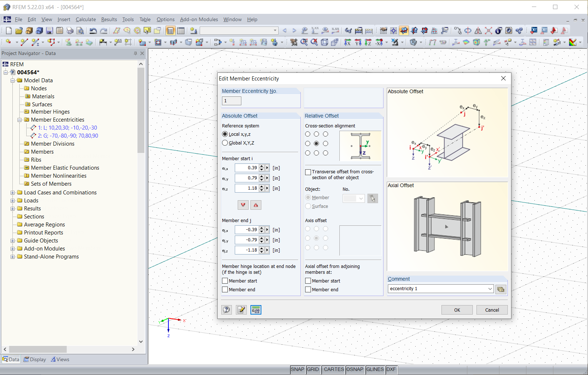This screenshot has width=588, height=375.
Task: Check Member end under axial offset
Action: click(x=308, y=289)
